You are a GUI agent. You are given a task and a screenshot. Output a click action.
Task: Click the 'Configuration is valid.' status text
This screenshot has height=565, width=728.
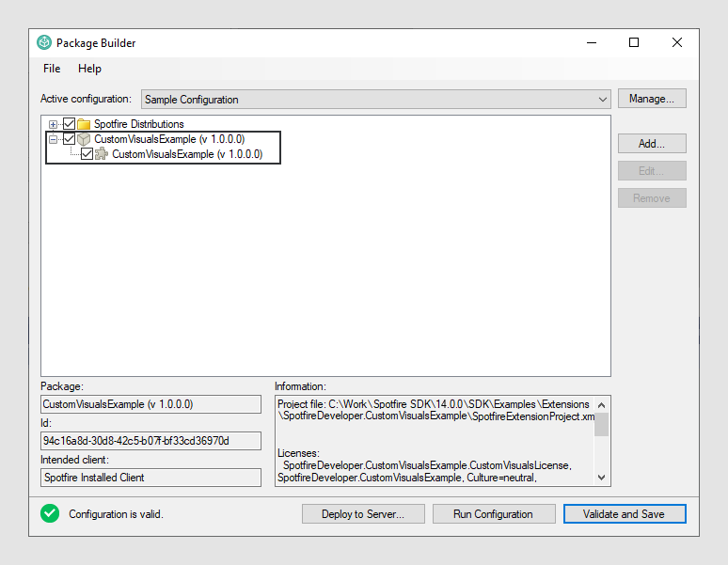tap(116, 514)
